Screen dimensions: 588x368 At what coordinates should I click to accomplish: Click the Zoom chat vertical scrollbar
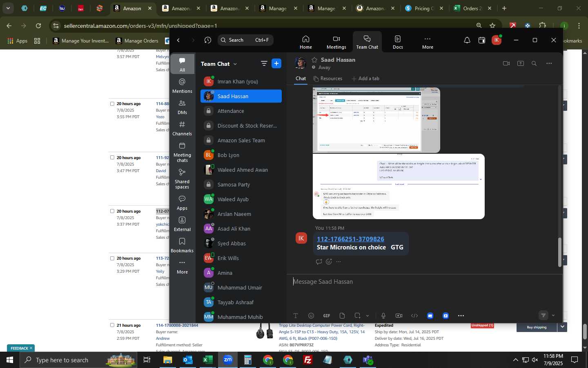(560, 252)
